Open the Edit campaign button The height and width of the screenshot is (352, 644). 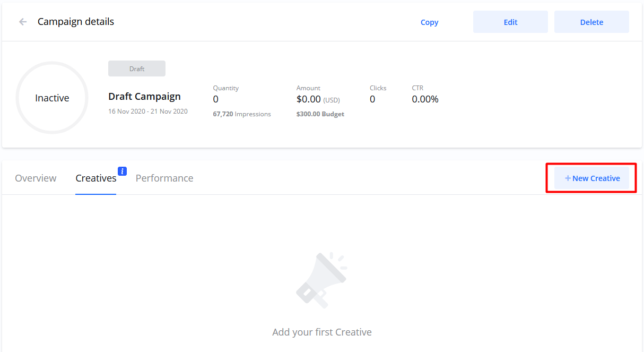510,22
